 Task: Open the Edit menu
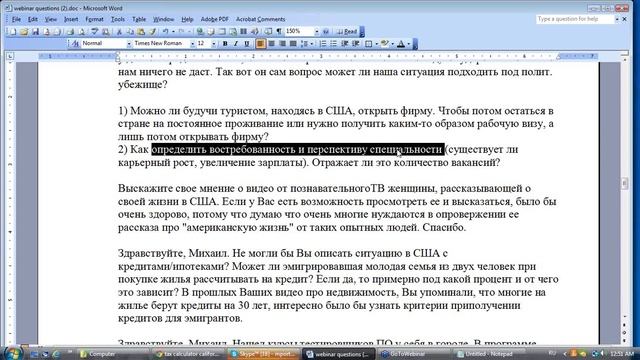pyautogui.click(x=33, y=19)
